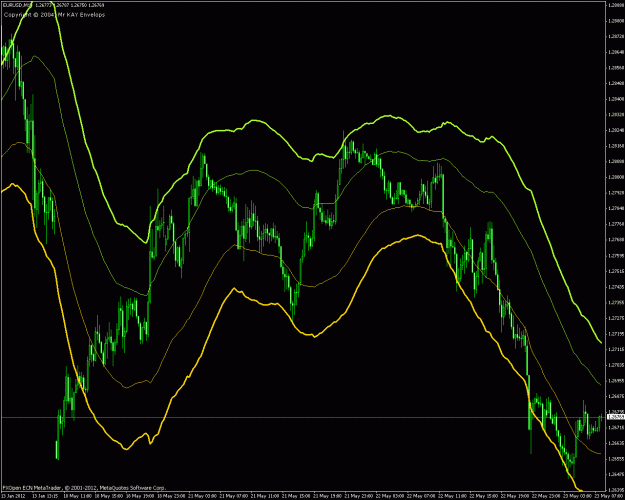Viewport: 625px width, 500px height.
Task: Click the 'Mr KAY Envelops' copyright indicator label
Action: pos(54,15)
